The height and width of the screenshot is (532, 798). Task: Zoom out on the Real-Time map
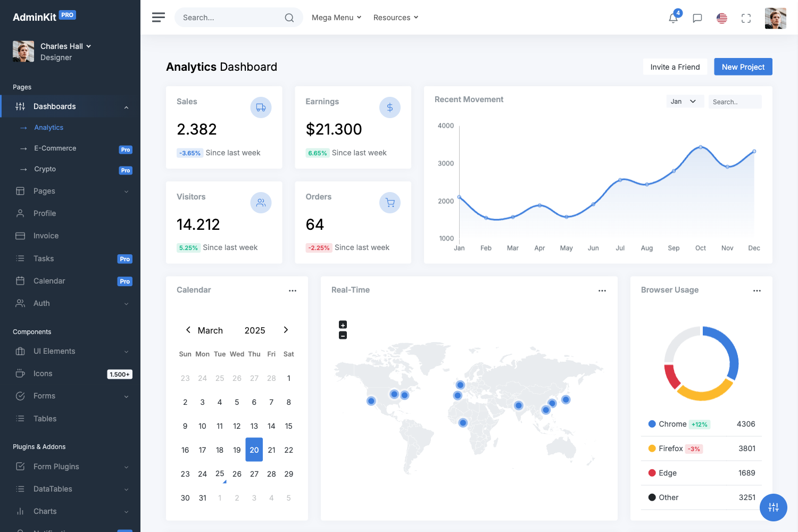[343, 335]
